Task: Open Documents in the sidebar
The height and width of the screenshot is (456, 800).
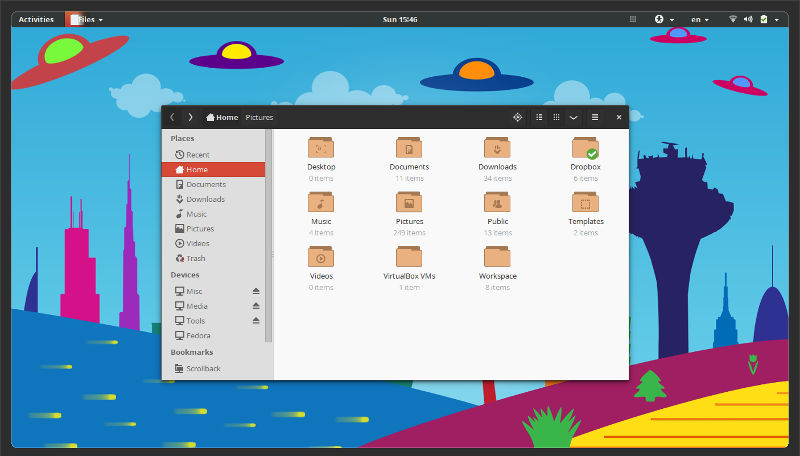Action: tap(213, 184)
